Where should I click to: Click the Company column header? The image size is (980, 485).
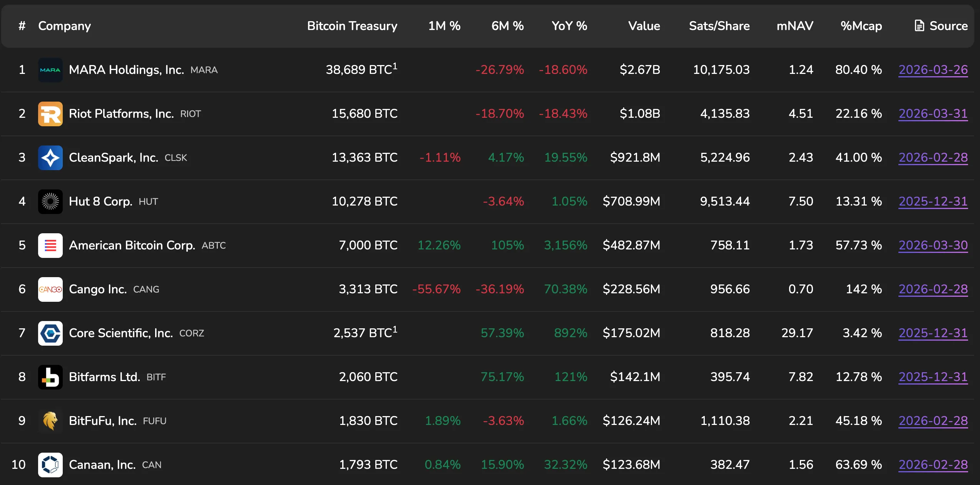point(64,25)
